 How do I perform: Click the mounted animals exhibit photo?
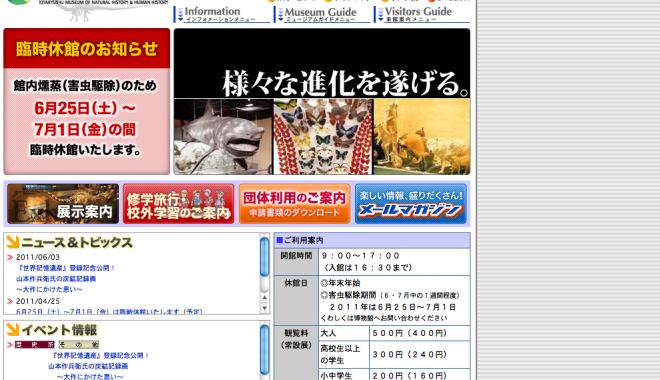(422, 137)
